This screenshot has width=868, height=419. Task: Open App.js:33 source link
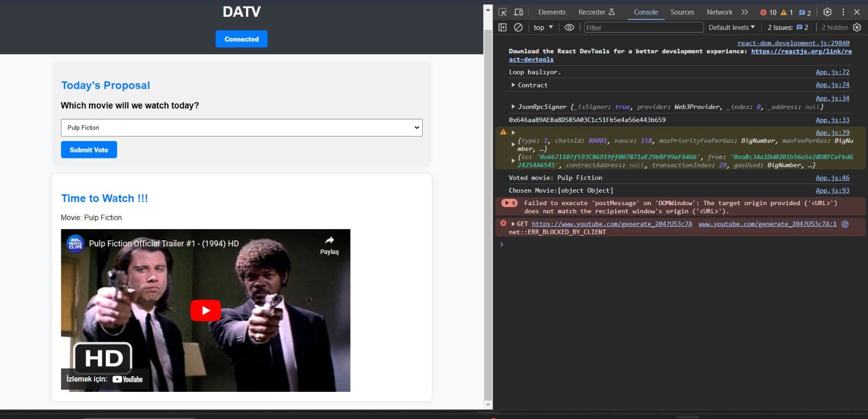coord(833,120)
